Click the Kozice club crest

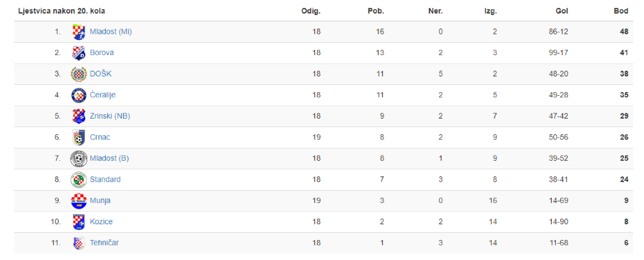[79, 222]
